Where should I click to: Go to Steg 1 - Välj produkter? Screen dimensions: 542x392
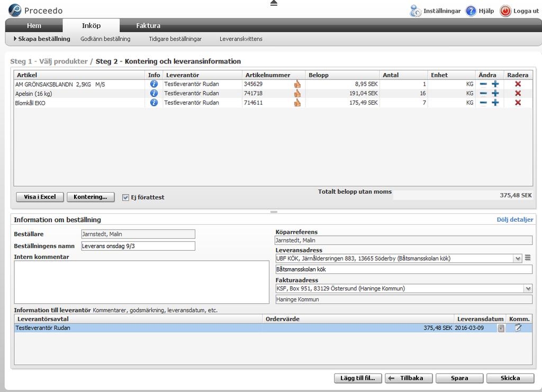(49, 61)
